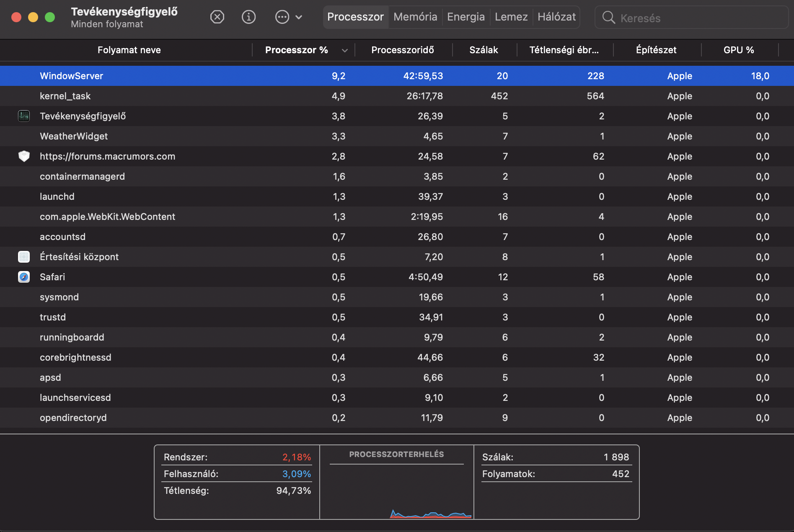Viewport: 794px width, 532px height.
Task: Show the Hálózat tab
Action: (556, 17)
